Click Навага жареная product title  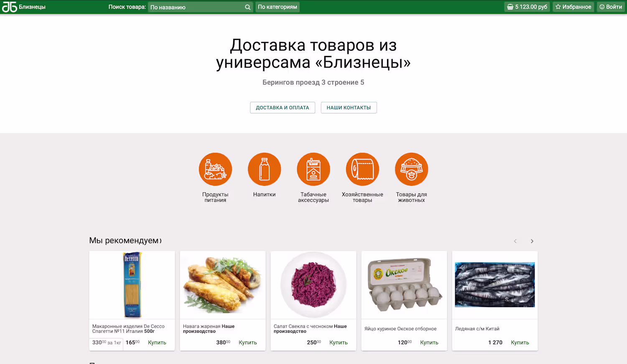tap(209, 329)
